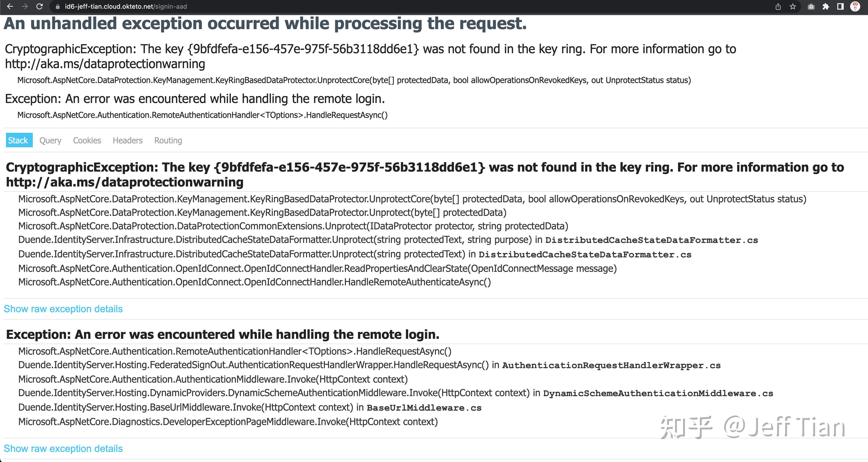Click the DistributedCacheStateDataFormatter Unprotect purpose stack frame
The height and width of the screenshot is (462, 868).
coord(388,240)
